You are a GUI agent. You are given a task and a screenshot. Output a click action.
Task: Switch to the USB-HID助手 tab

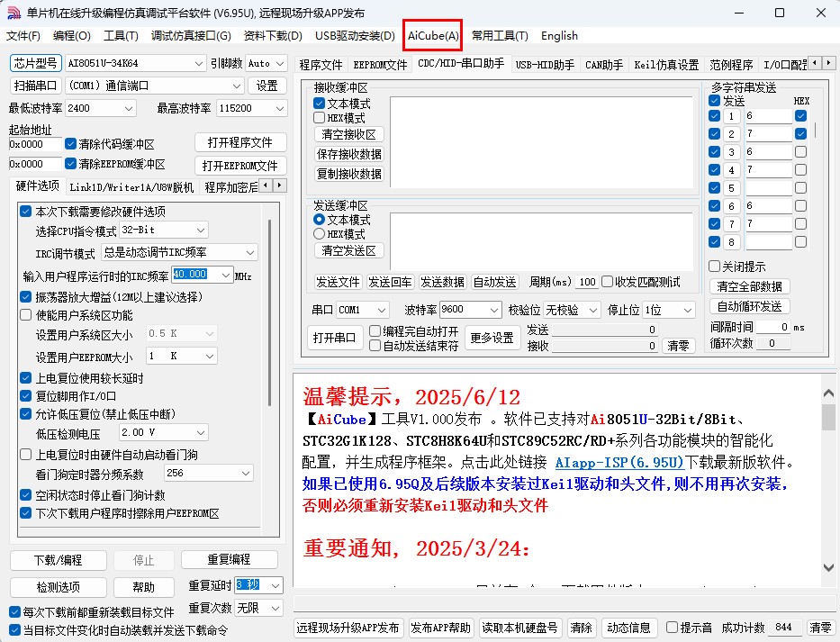pyautogui.click(x=545, y=65)
